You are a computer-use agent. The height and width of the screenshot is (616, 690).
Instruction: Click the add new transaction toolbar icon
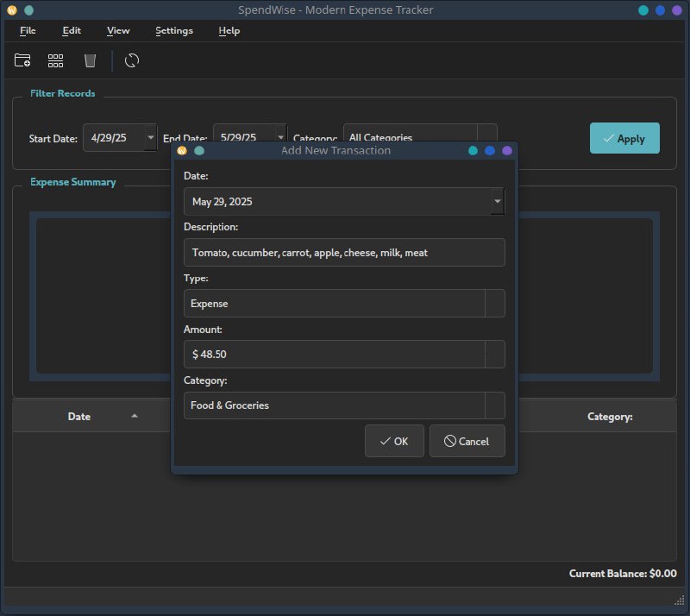22,60
